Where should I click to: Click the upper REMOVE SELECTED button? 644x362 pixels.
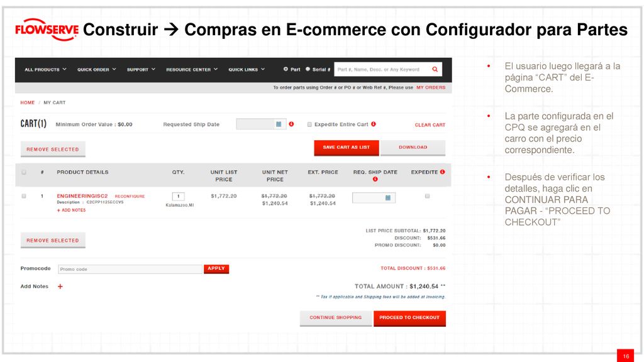[x=53, y=150]
